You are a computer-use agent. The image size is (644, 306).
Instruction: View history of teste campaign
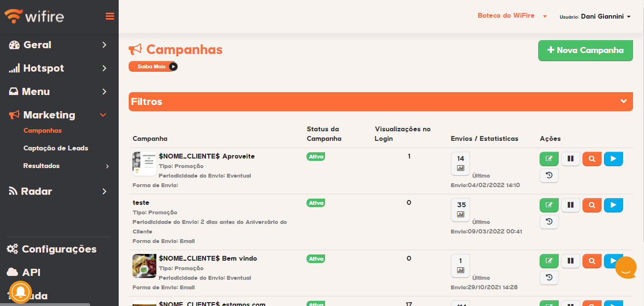[x=549, y=222]
